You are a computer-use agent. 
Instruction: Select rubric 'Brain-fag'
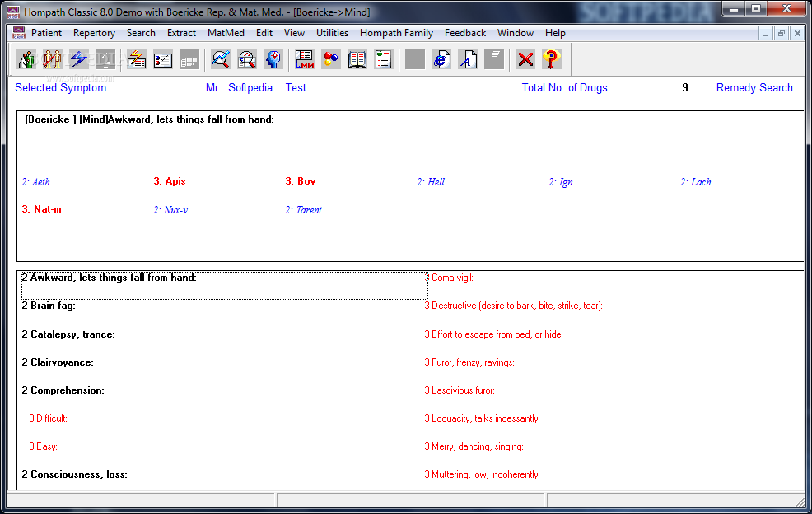[49, 305]
